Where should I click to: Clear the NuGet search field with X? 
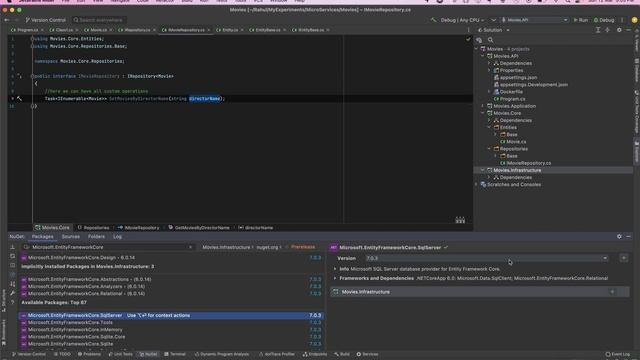[x=190, y=247]
